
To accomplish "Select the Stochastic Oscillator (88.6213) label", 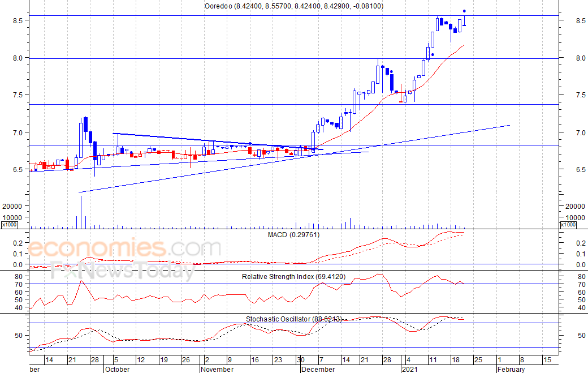I will (x=293, y=319).
